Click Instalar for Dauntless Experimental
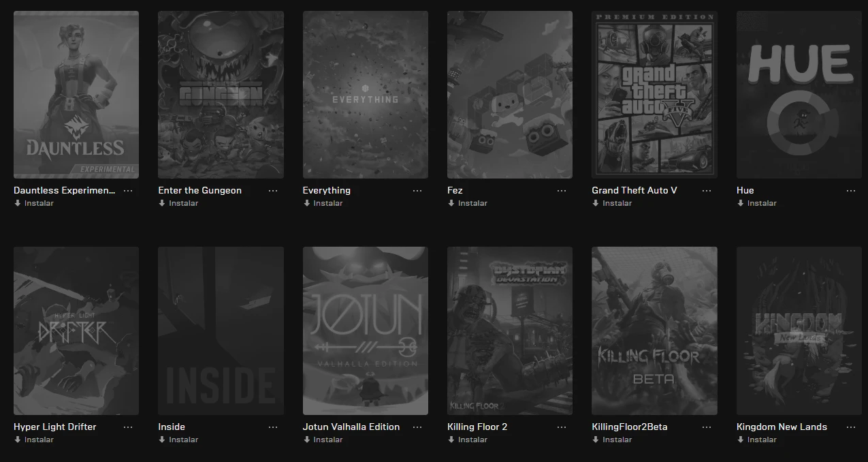Viewport: 868px width, 462px height. [x=39, y=203]
